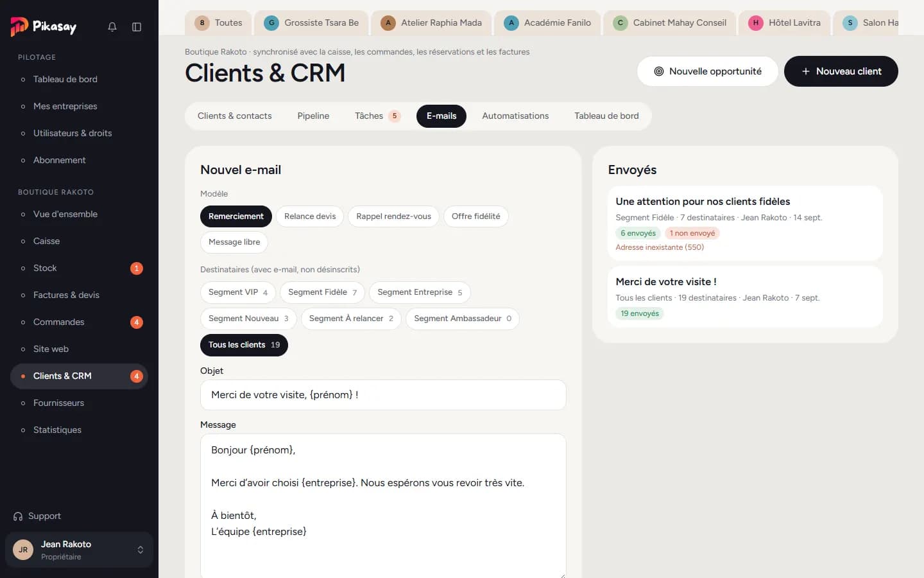Open sent email 'Merci de votre visite !'
The height and width of the screenshot is (578, 924).
745,297
